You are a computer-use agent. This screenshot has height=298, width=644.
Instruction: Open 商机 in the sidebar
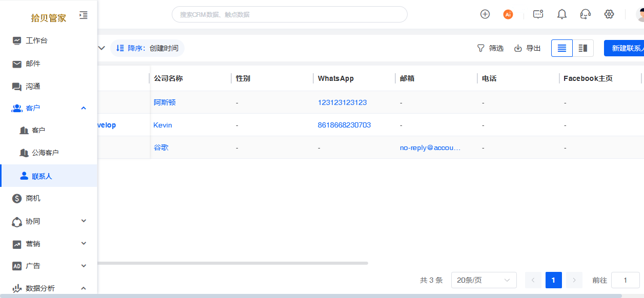(49, 199)
